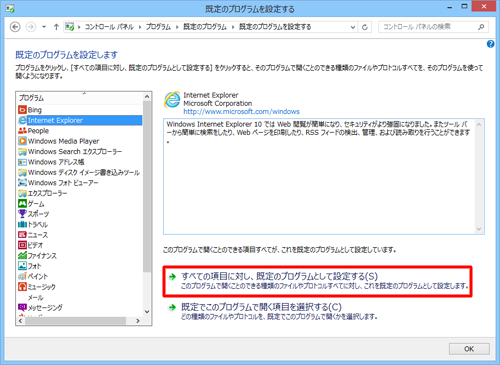Open the recent locations dropdown arrow
500x365 pixels.
[44, 27]
